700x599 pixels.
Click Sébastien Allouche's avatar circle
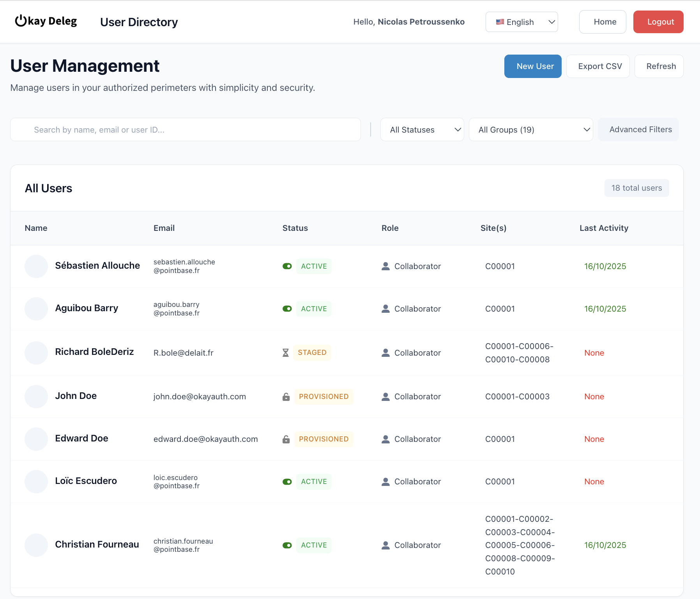point(36,266)
